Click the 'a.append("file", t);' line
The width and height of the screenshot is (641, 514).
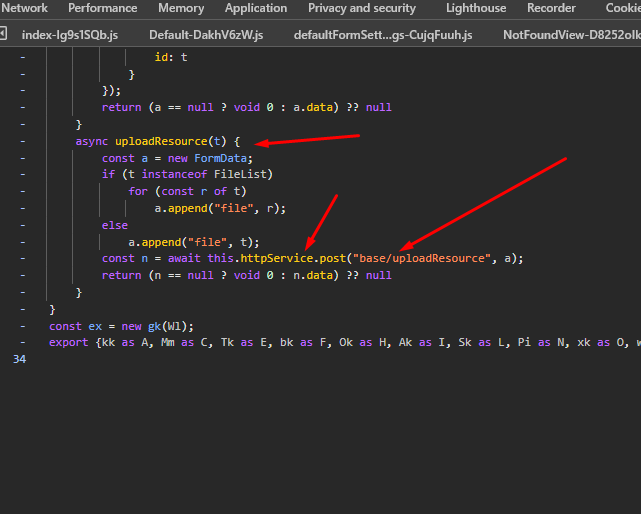coord(194,242)
